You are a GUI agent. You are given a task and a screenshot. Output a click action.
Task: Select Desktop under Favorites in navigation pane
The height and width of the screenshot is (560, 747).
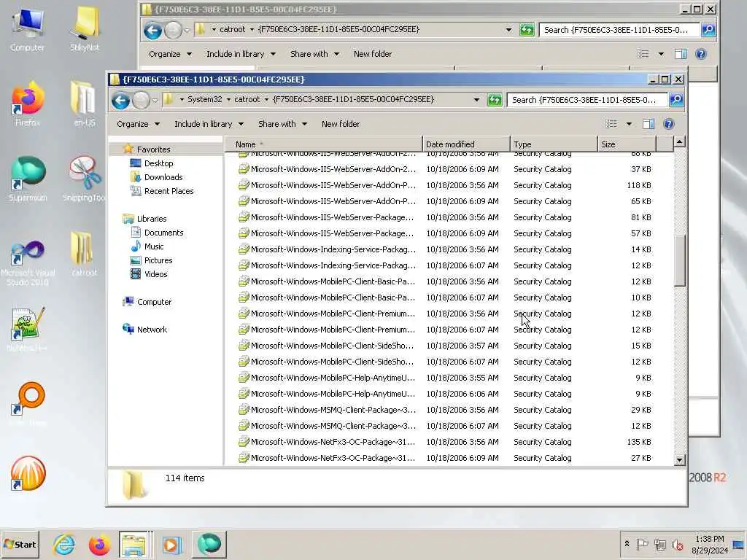pos(158,163)
